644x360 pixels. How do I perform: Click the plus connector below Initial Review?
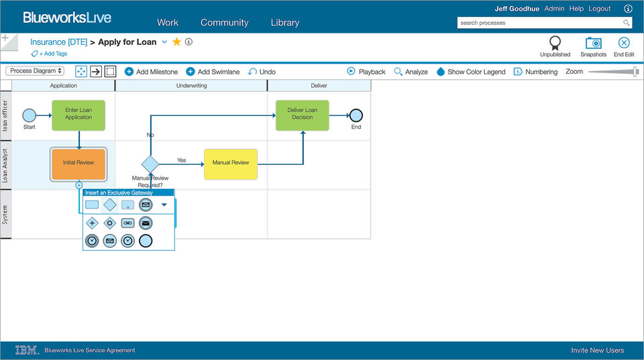79,185
